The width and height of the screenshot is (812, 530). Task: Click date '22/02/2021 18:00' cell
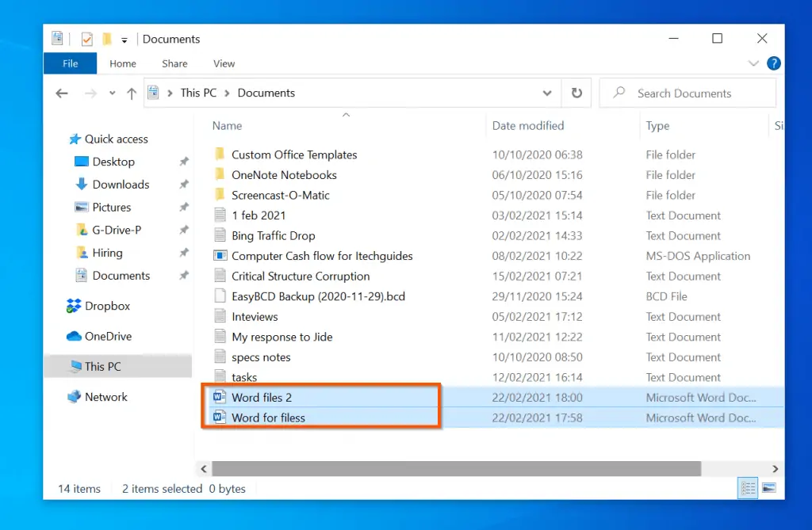coord(537,398)
